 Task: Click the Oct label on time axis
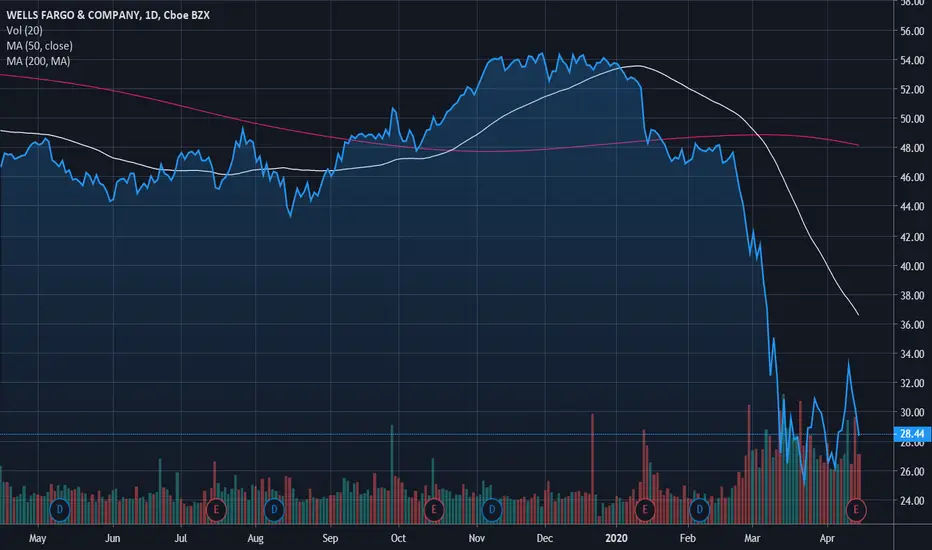(398, 538)
